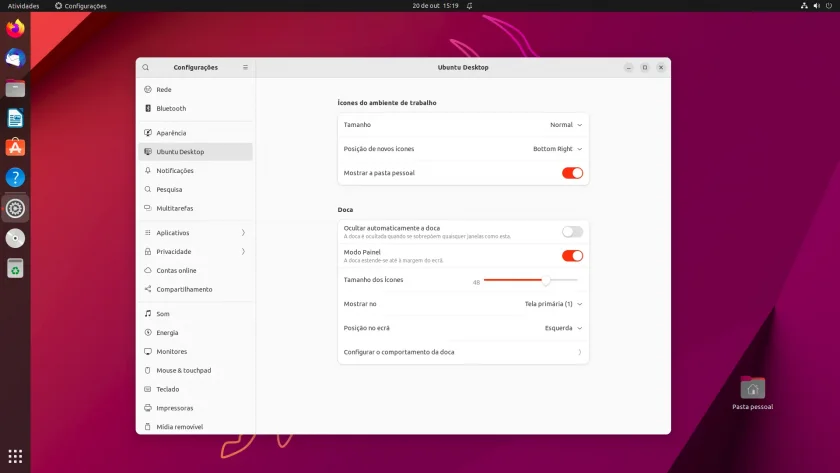The height and width of the screenshot is (473, 840).
Task: Click the Settings gear dock icon
Action: pos(15,208)
